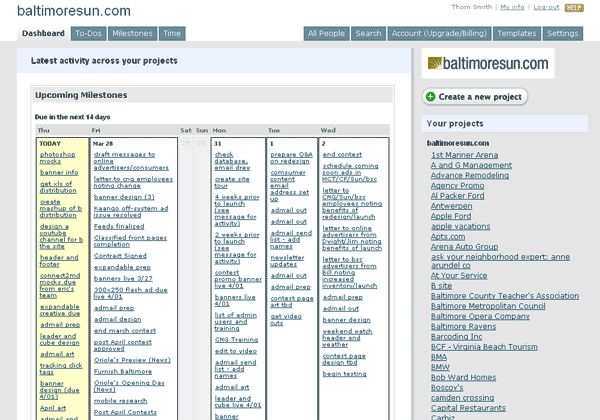This screenshot has width=600, height=420.
Task: Open the Antwerpen project
Action: [452, 206]
